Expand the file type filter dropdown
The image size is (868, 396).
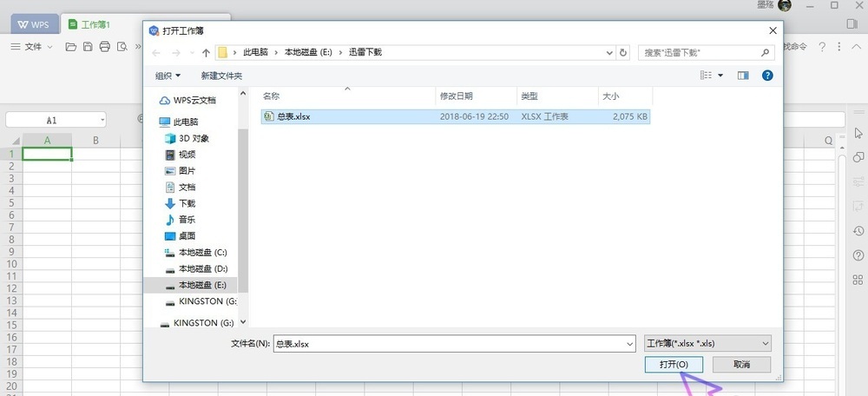coord(765,343)
